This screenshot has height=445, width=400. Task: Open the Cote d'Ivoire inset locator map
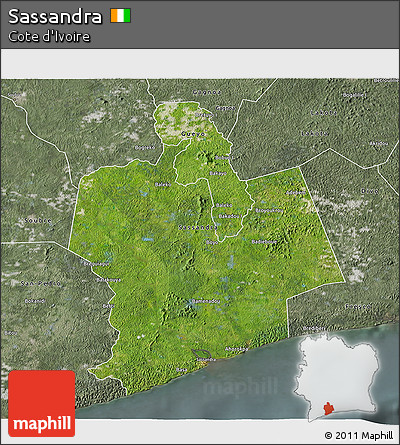click(337, 377)
